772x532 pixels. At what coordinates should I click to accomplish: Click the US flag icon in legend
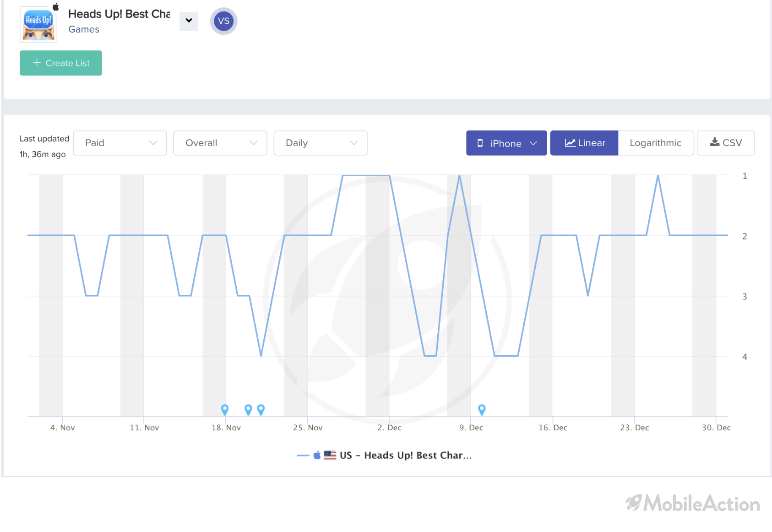(330, 456)
